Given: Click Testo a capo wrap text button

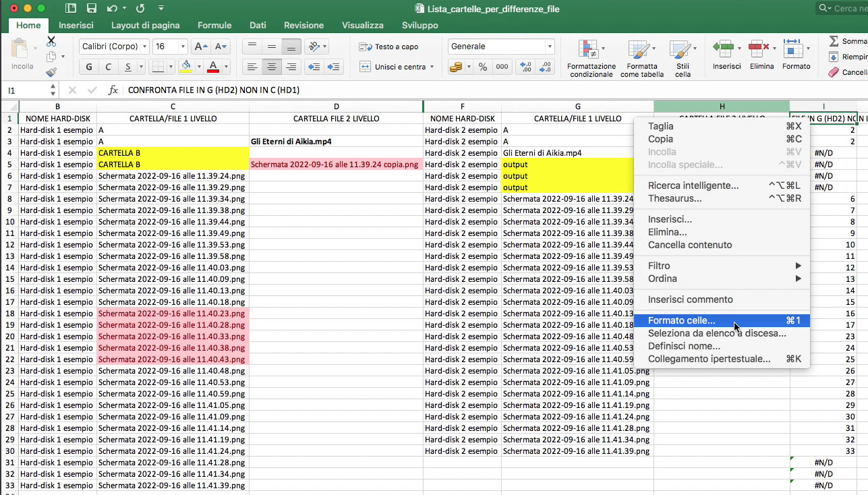Looking at the screenshot, I should (388, 47).
